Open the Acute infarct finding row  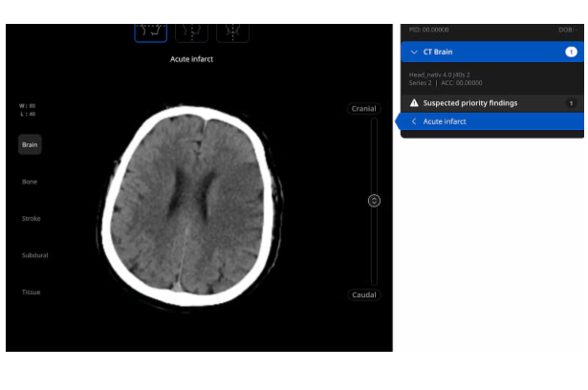[x=488, y=121]
